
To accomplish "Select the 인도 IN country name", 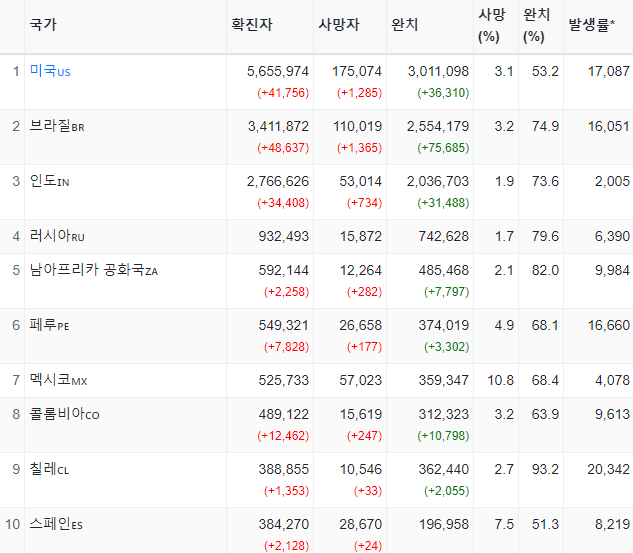I will [50, 181].
